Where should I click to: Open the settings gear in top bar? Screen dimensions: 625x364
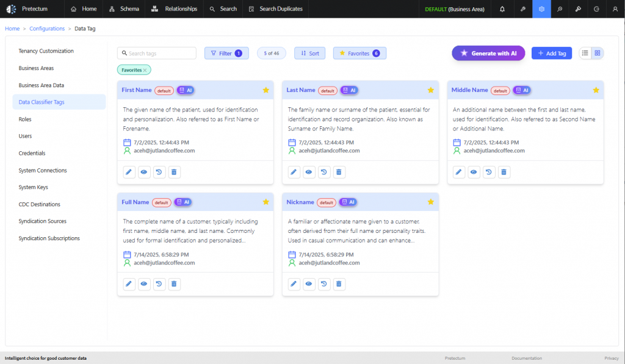pyautogui.click(x=541, y=9)
